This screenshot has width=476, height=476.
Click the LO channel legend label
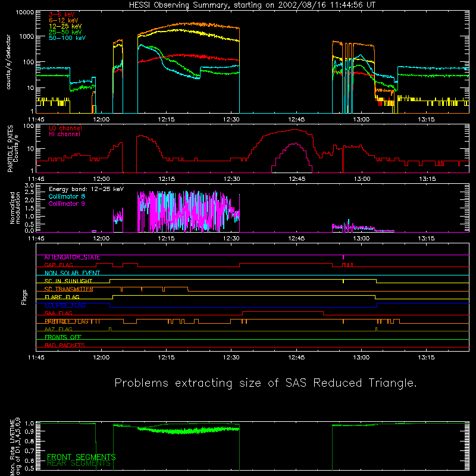pyautogui.click(x=65, y=128)
